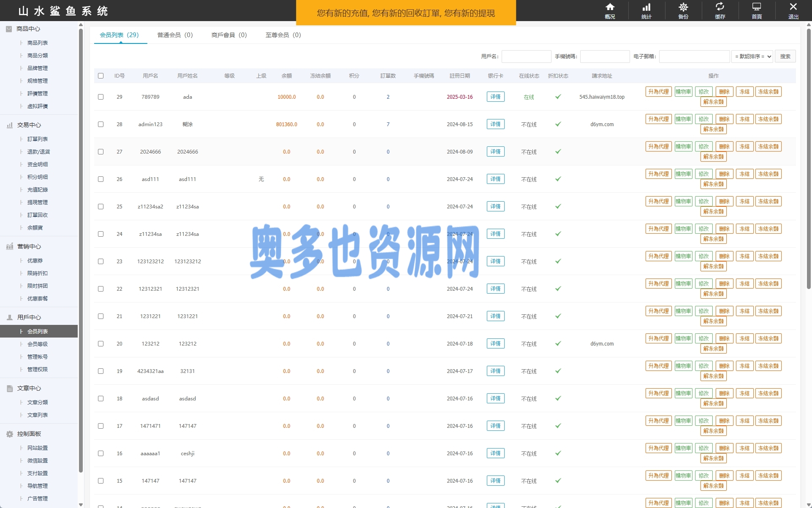812x508 pixels.
Task: Toggle the select-all checkbox in table header
Action: pyautogui.click(x=100, y=76)
